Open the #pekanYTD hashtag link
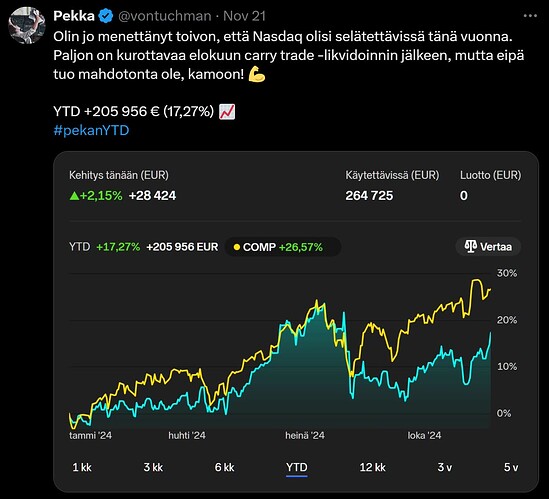This screenshot has width=549, height=499. (x=91, y=130)
